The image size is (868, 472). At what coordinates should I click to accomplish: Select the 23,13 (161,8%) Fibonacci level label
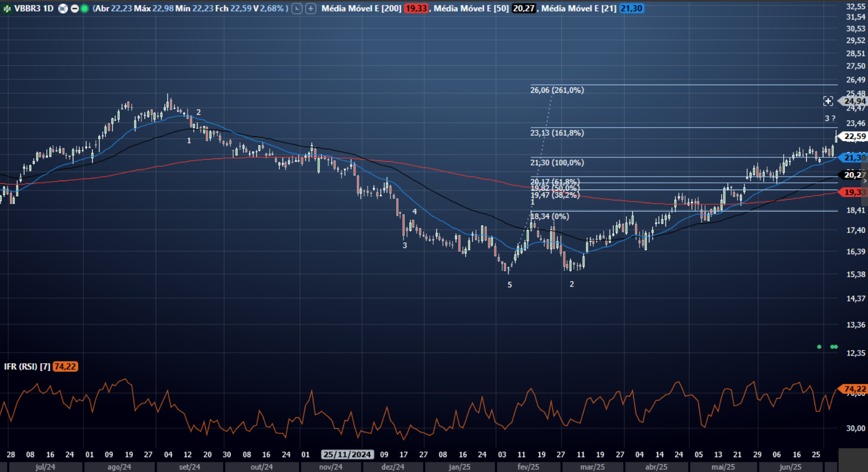557,133
